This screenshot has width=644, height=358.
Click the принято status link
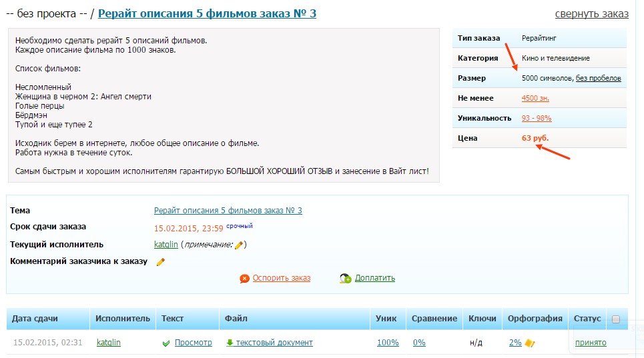tap(591, 343)
